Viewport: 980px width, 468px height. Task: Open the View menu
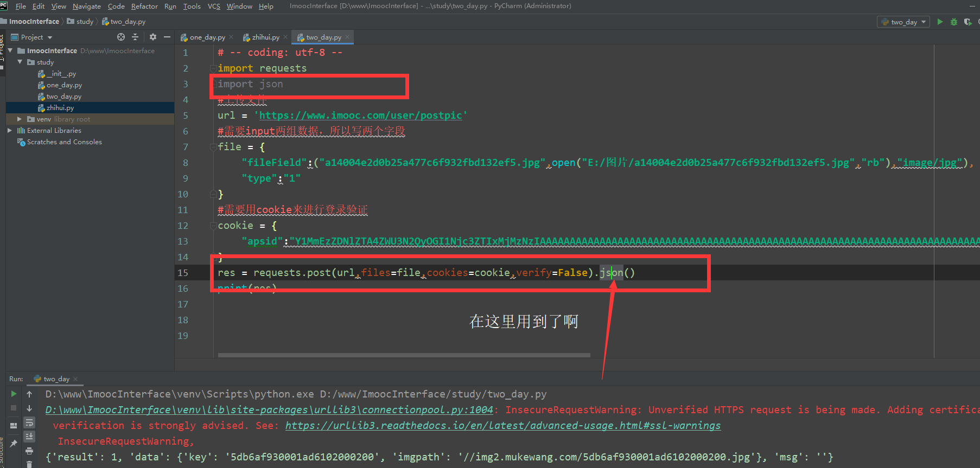coord(59,6)
